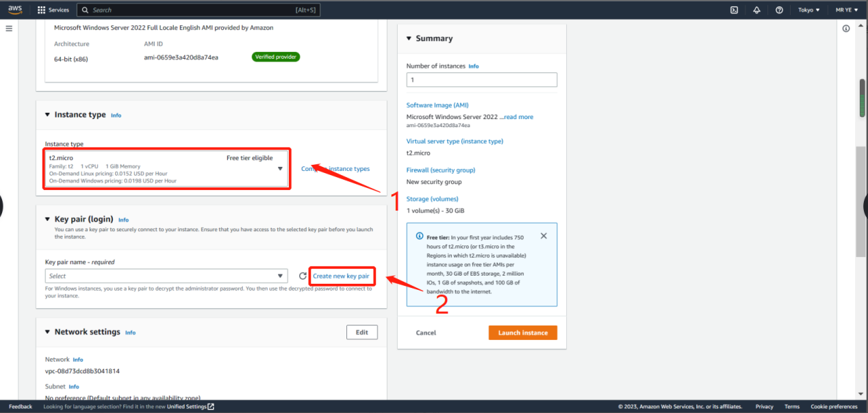Open the Privacy link in footer

tap(765, 407)
